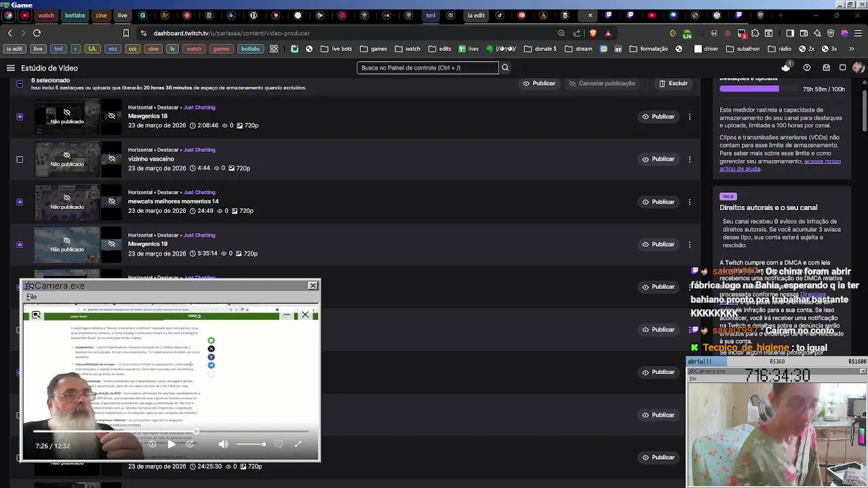Publish the Mewgenics 19 video

click(x=658, y=244)
